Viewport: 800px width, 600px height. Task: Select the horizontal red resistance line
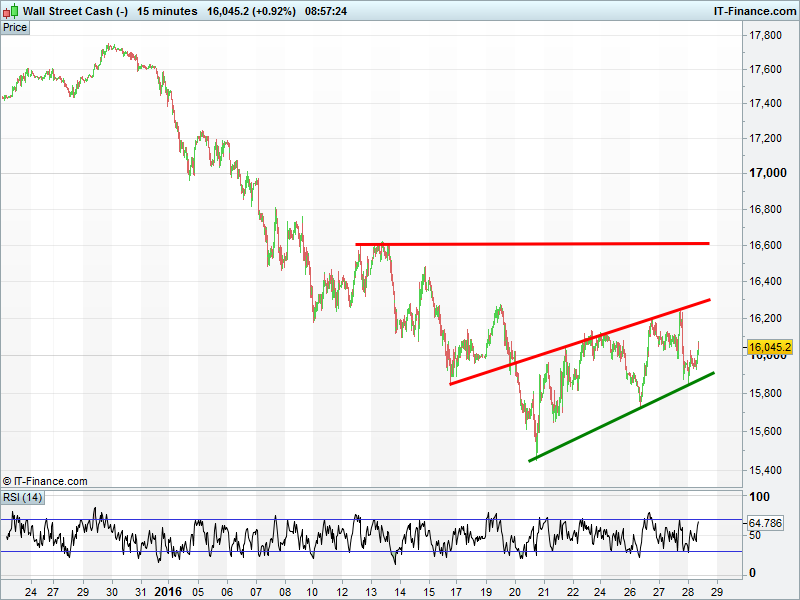[530, 243]
